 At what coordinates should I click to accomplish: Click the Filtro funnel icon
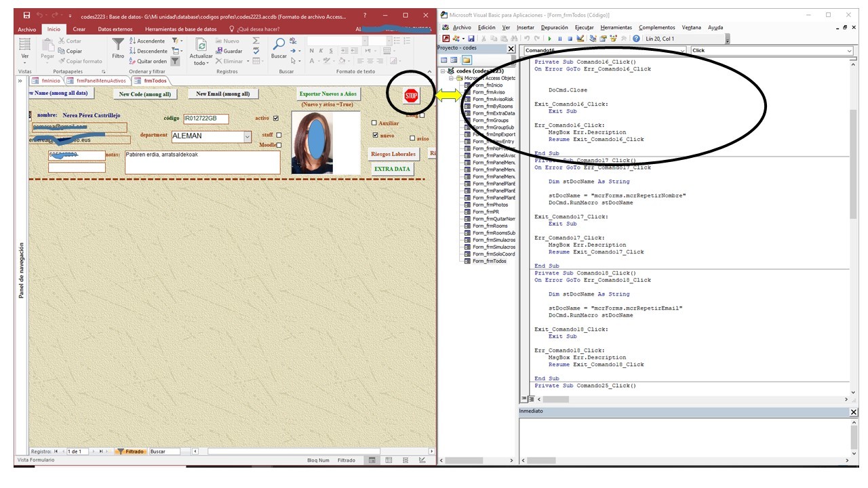118,45
